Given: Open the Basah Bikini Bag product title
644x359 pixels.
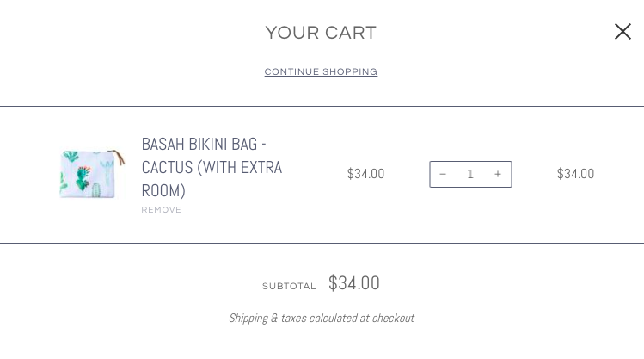Looking at the screenshot, I should pos(212,167).
